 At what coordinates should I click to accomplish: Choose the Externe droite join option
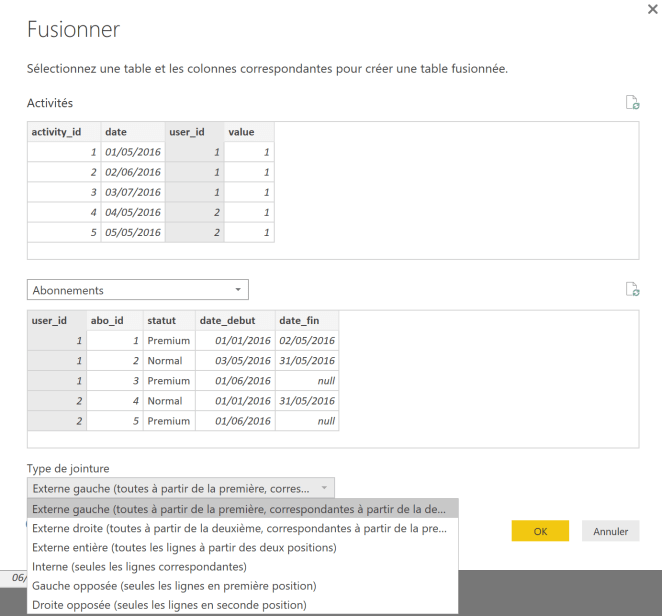point(242,528)
